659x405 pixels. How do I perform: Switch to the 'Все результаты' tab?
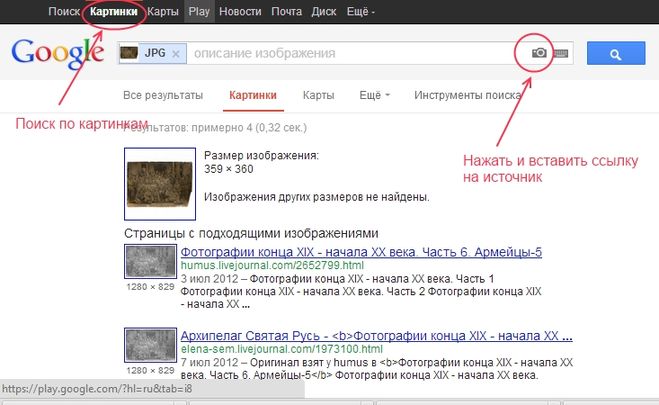click(x=163, y=95)
